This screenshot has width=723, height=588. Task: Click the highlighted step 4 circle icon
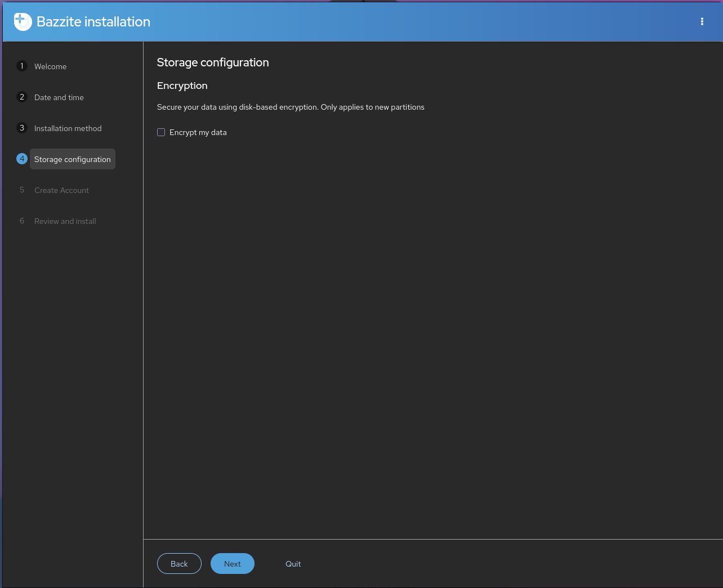(x=22, y=159)
